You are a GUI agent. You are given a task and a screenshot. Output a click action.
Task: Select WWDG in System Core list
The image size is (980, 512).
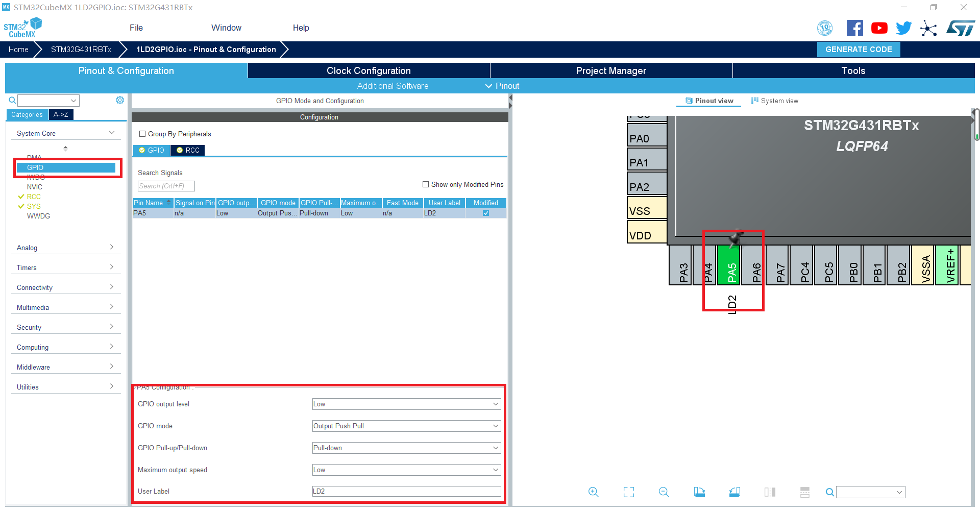(38, 216)
